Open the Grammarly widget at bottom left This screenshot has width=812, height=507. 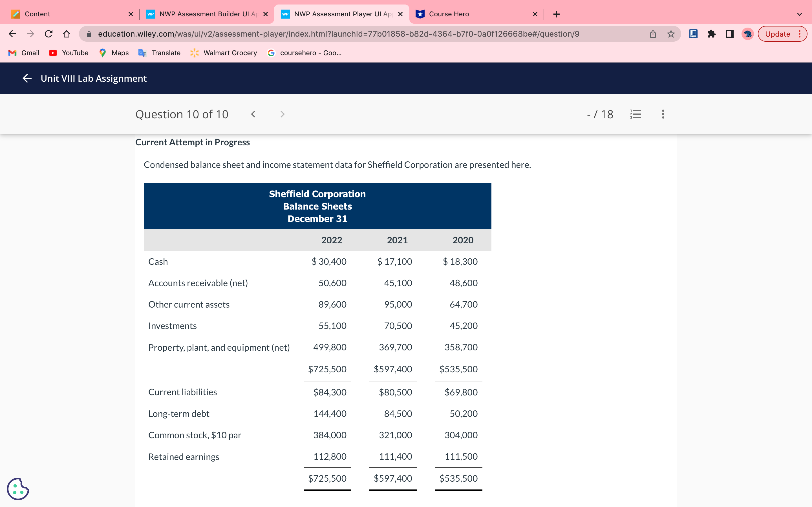click(x=18, y=489)
